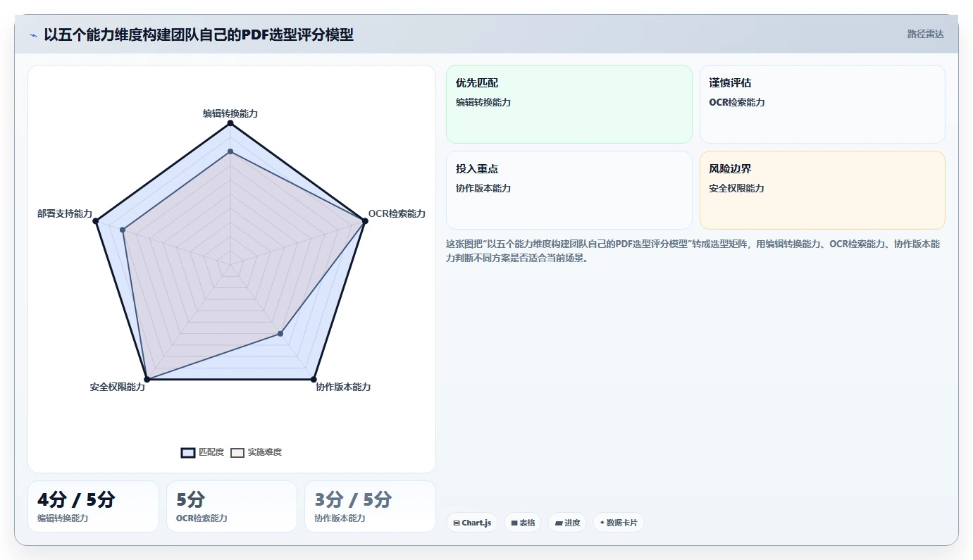Click the 协作版本能力 radar axis label

coord(343,387)
